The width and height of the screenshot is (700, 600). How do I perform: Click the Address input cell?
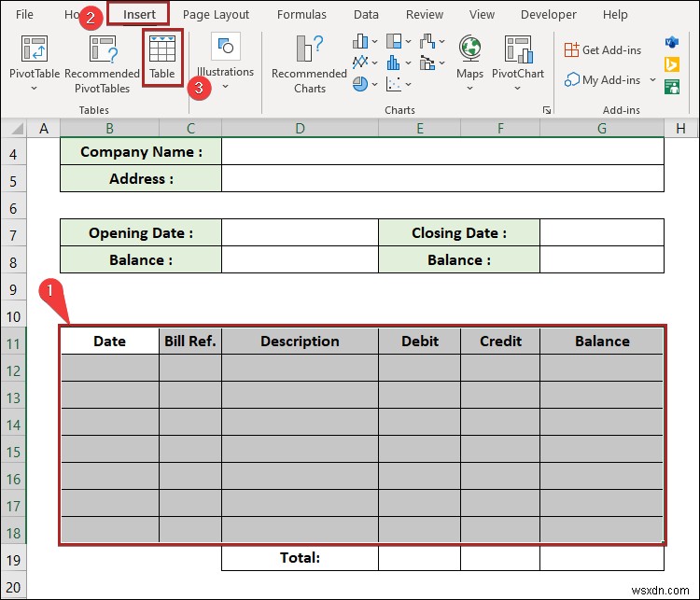(x=442, y=178)
